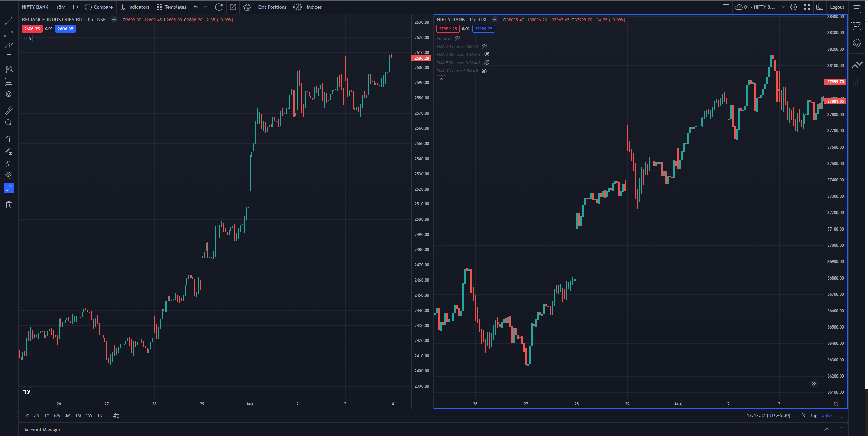Toggle log scale mode
This screenshot has height=436, width=868.
point(814,415)
